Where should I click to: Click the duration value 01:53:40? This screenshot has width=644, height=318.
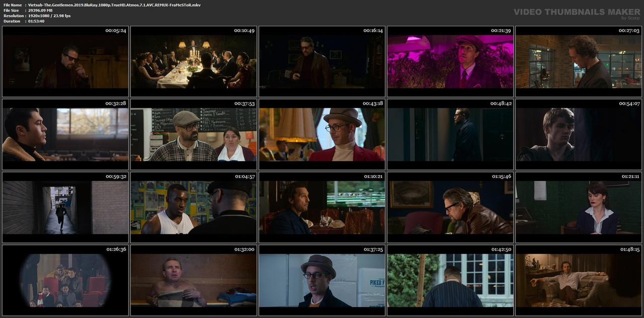[x=36, y=21]
